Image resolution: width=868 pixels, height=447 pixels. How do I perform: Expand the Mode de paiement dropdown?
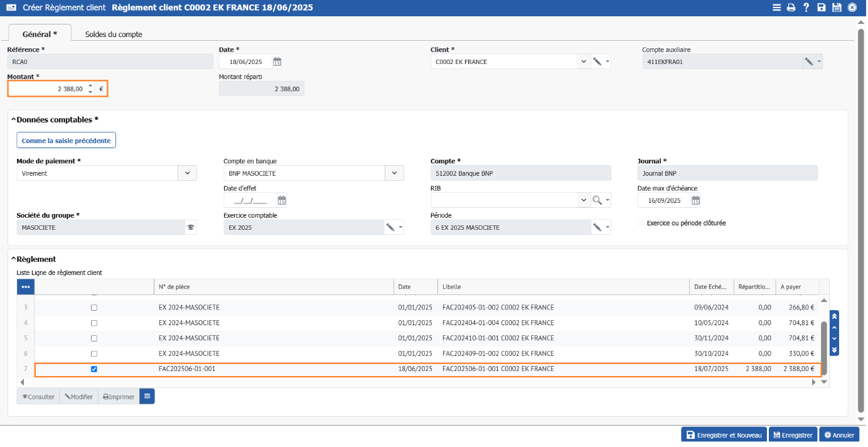[188, 173]
